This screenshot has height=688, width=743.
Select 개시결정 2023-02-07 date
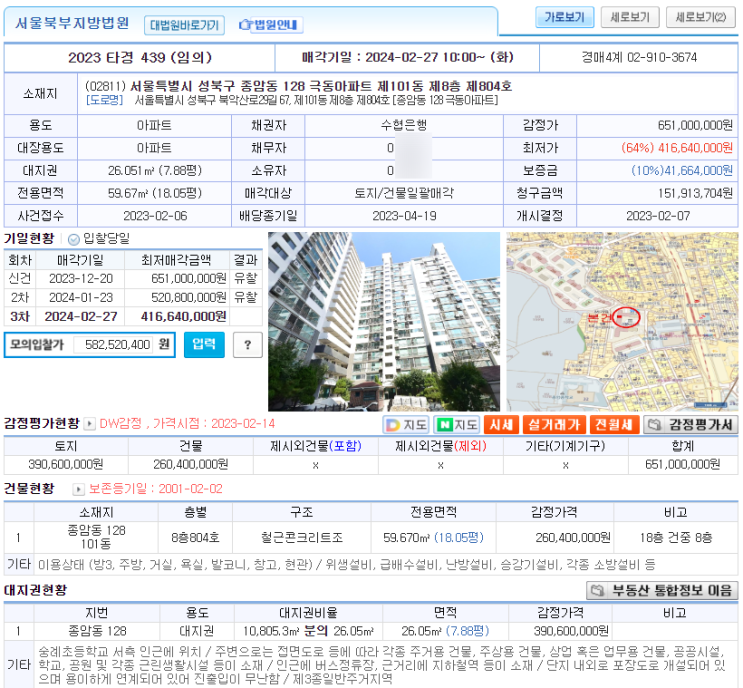click(658, 216)
